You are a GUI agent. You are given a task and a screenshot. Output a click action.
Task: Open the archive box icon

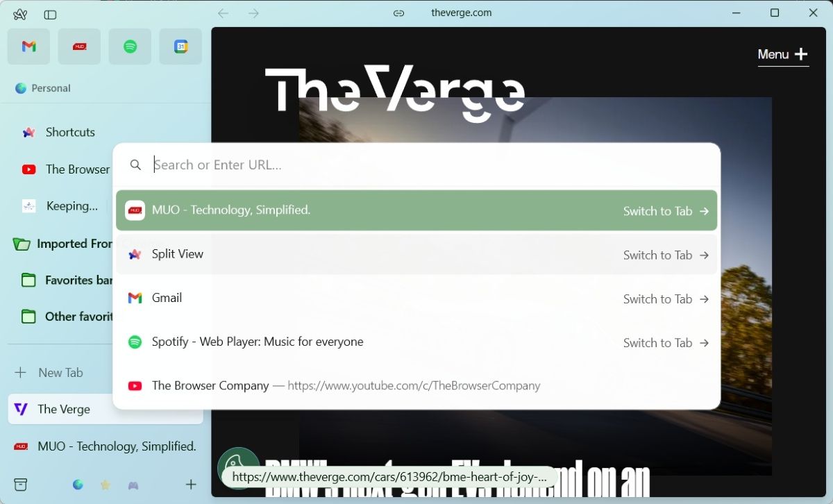click(x=21, y=485)
